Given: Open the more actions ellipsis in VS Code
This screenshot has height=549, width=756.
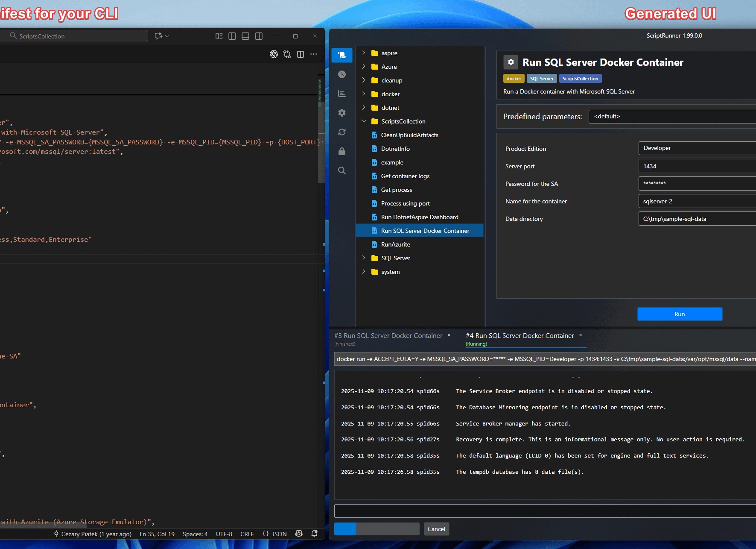Looking at the screenshot, I should pos(314,54).
